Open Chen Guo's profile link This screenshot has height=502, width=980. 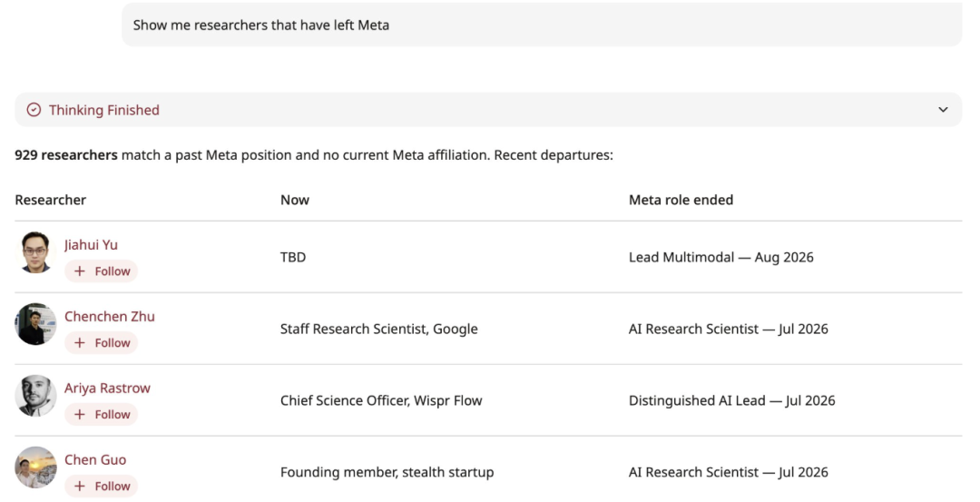point(95,459)
